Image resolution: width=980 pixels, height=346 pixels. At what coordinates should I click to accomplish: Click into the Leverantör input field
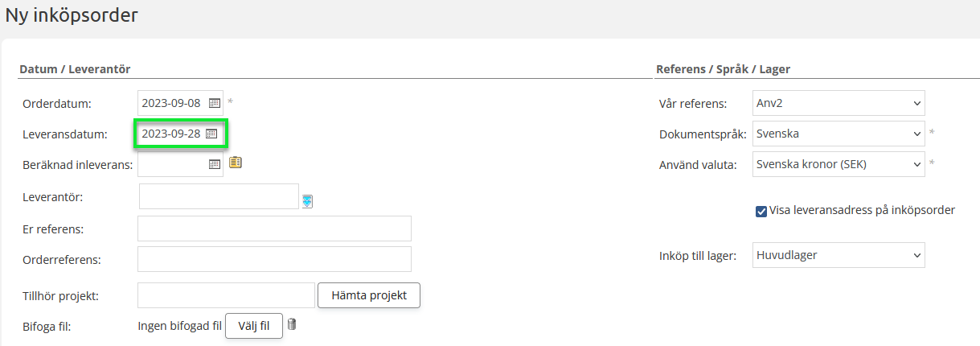219,196
